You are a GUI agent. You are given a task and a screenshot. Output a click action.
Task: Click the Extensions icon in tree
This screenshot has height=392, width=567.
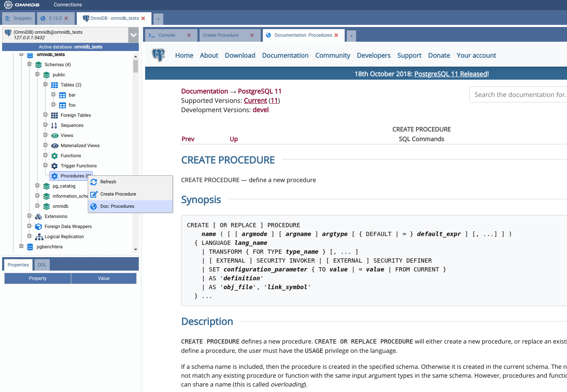38,217
